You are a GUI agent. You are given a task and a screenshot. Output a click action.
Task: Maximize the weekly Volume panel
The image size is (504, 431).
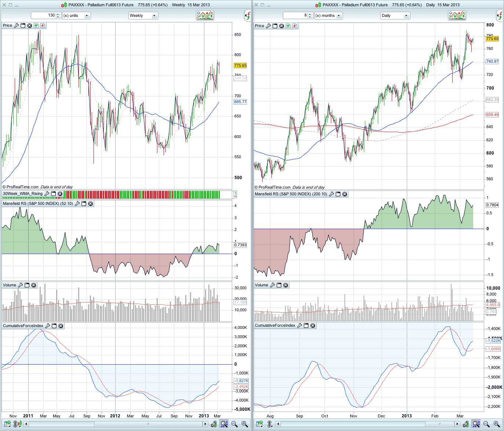(x=27, y=285)
